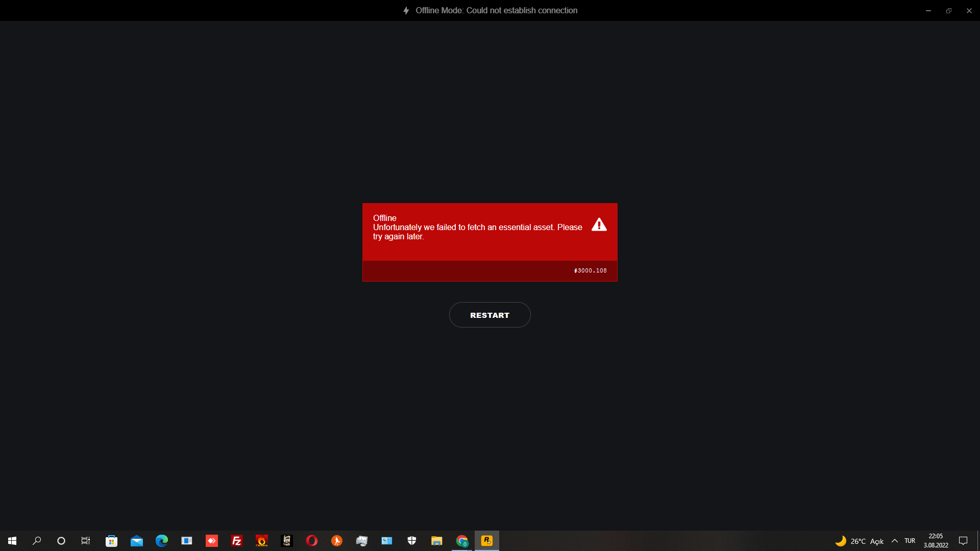Open Microsoft Edge from taskbar
Screen dimensions: 980x551
pyautogui.click(x=162, y=541)
